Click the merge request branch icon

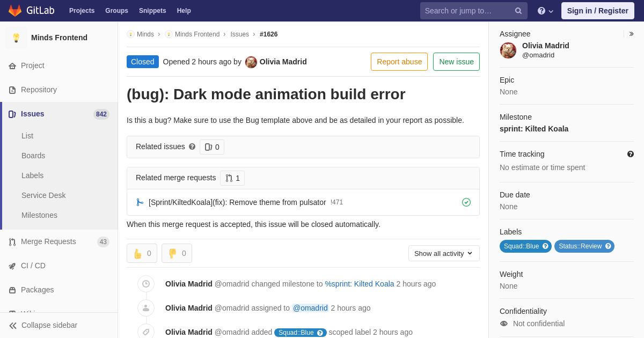140,202
